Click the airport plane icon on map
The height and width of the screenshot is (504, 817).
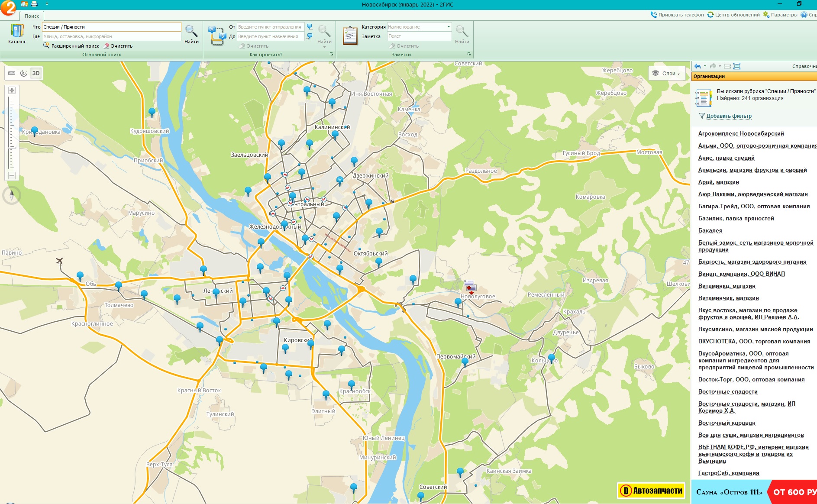(60, 261)
